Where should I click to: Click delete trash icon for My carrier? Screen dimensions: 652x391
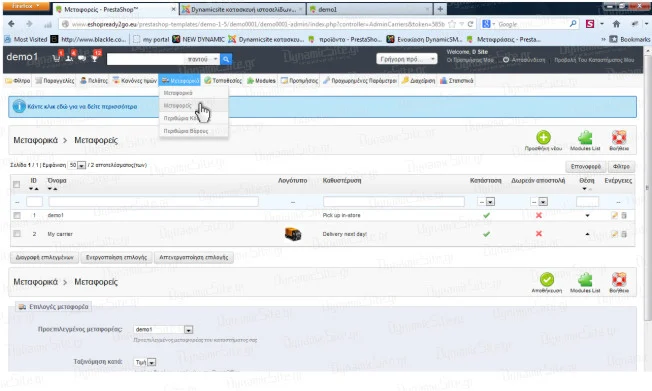(x=624, y=234)
